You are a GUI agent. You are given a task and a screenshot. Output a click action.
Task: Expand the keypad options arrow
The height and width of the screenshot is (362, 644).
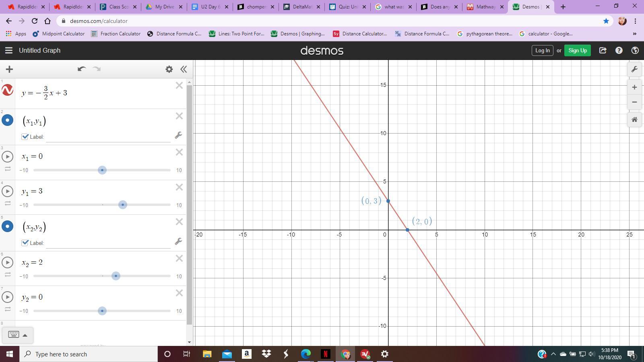tap(25, 335)
